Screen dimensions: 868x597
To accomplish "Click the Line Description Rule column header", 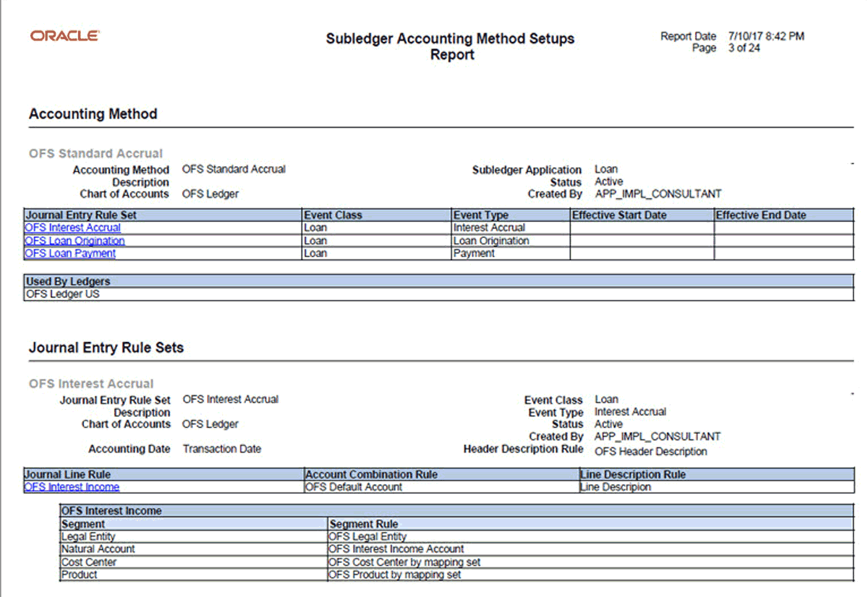I will (x=633, y=475).
